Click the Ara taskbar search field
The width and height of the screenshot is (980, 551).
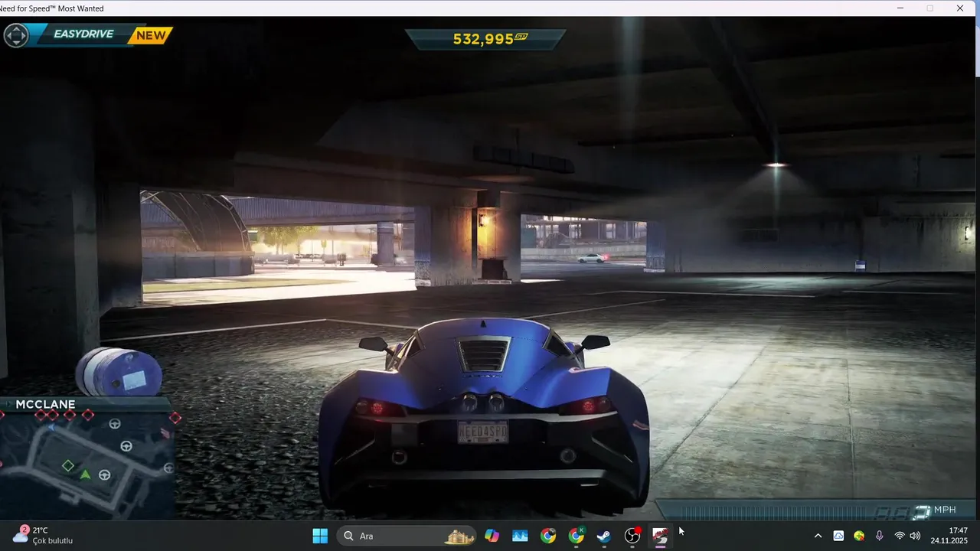click(408, 536)
